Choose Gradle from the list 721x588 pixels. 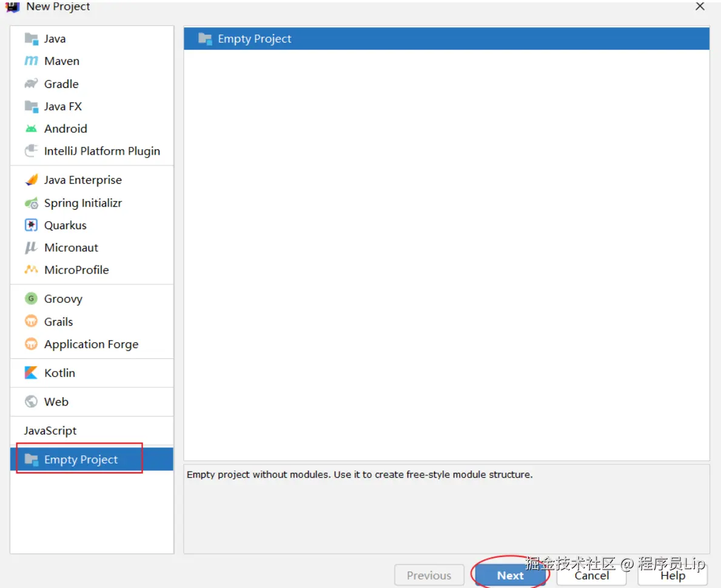click(x=61, y=84)
